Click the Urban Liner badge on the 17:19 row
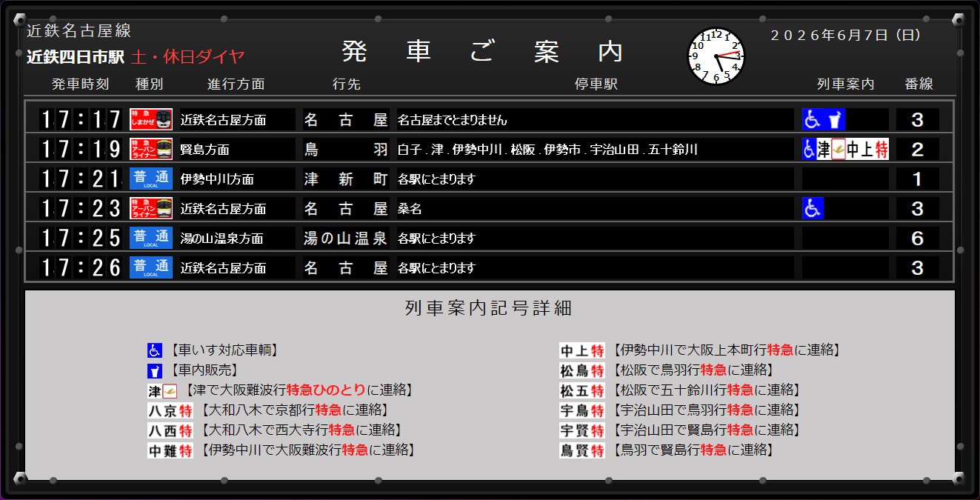 tap(151, 149)
